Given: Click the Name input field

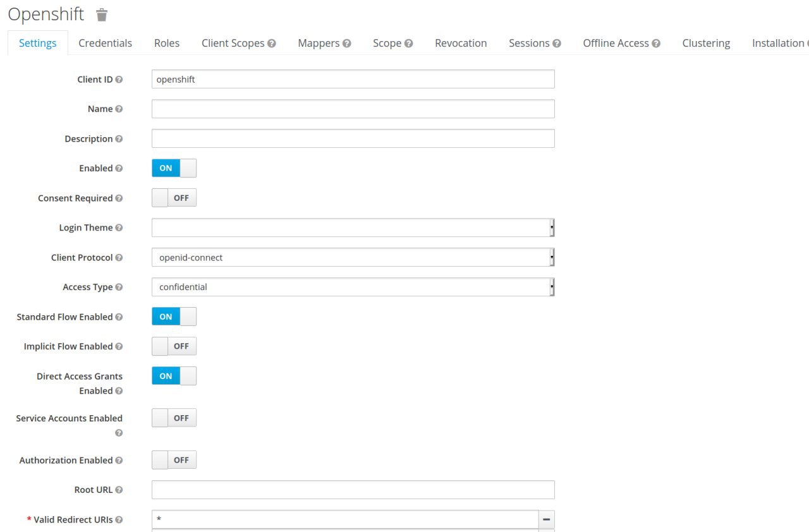Looking at the screenshot, I should coord(353,109).
